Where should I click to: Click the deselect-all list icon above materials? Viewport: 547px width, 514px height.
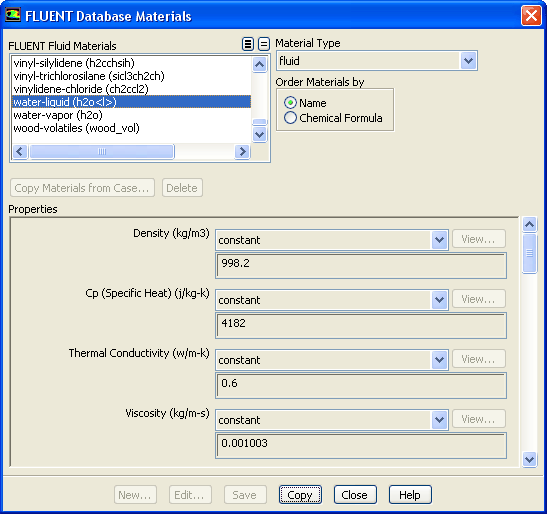264,44
